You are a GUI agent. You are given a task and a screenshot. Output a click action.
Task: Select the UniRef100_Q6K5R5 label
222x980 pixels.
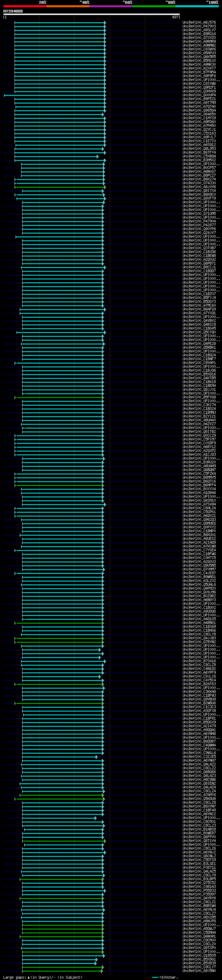click(199, 57)
